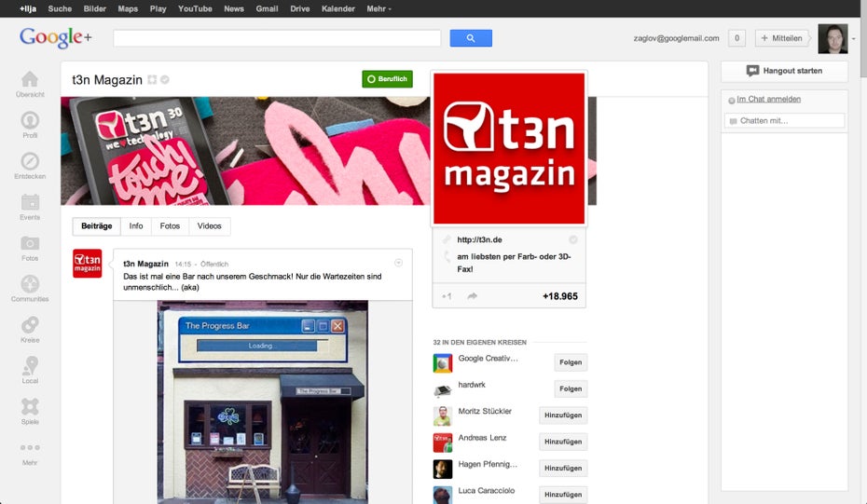The image size is (867, 504).
Task: Click the Im Chat anmelden link
Action: pos(768,99)
